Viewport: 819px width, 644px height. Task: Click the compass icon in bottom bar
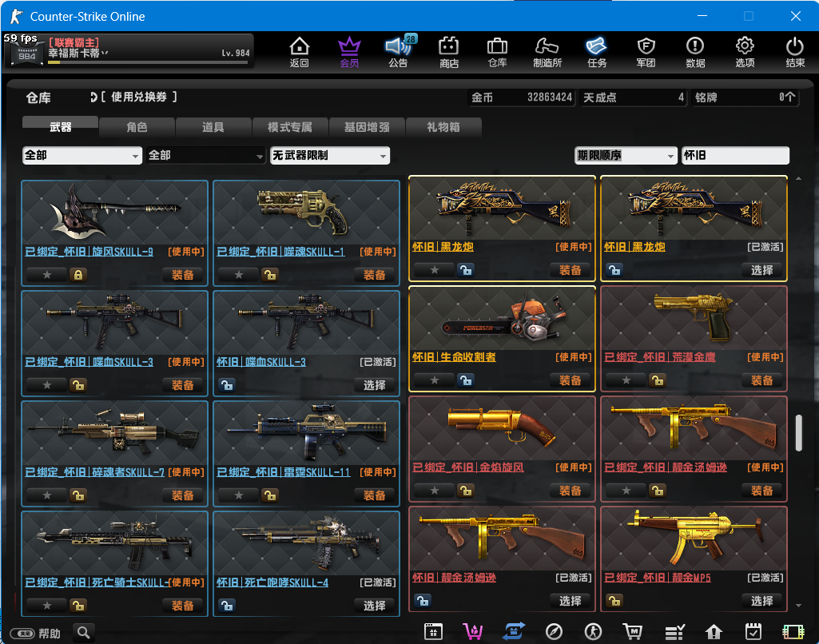click(554, 632)
